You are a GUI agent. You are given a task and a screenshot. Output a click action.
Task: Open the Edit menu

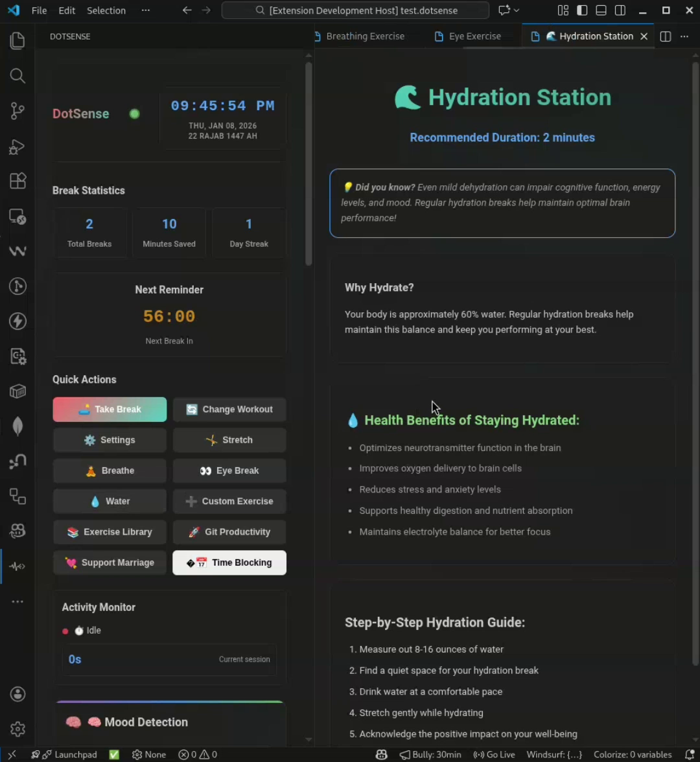(x=67, y=10)
